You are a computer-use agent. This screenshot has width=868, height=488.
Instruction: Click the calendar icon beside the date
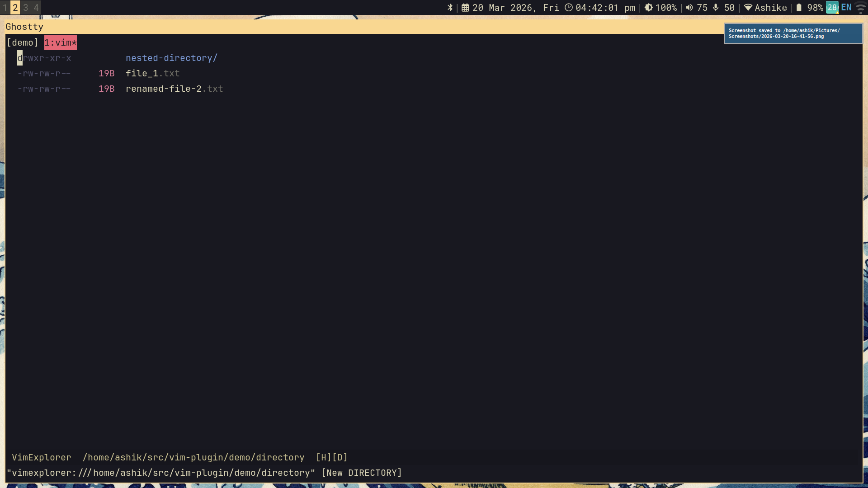click(x=465, y=8)
